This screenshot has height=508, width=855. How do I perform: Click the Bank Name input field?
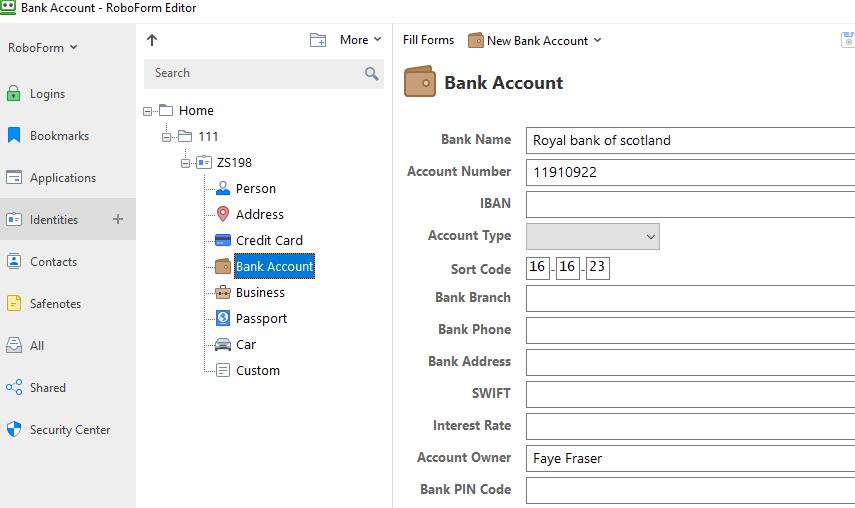pos(690,140)
